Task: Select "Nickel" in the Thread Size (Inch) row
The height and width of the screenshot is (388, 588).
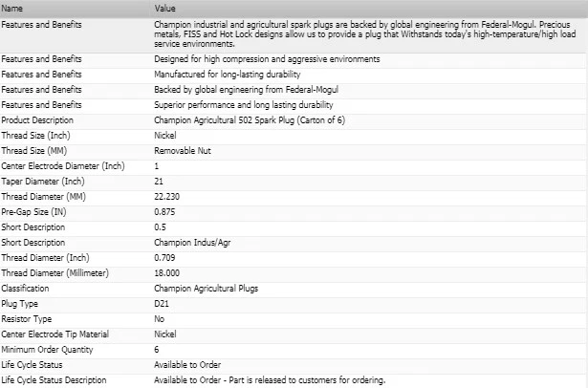Action: [165, 136]
